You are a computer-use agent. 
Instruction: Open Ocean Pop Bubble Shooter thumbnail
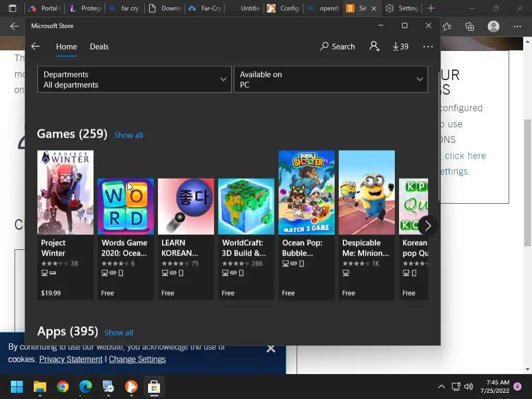click(307, 192)
